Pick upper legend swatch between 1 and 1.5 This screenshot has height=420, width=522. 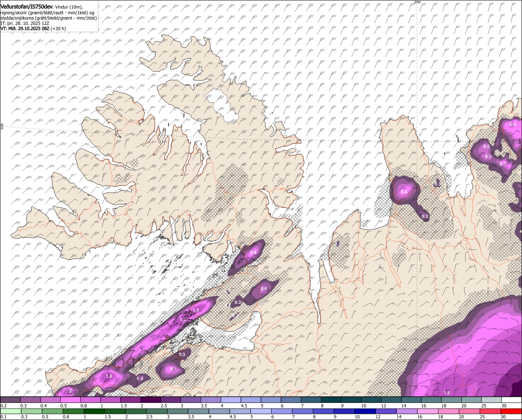point(111,400)
